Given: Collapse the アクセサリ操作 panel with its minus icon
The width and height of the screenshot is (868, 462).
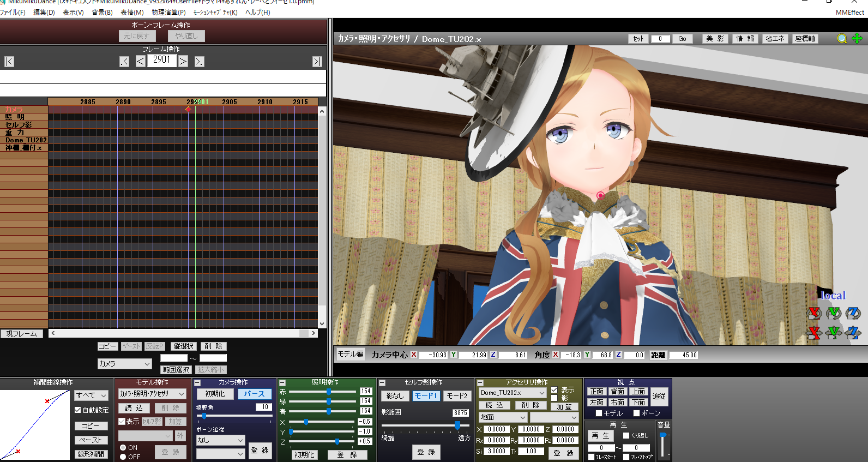Looking at the screenshot, I should [x=480, y=383].
